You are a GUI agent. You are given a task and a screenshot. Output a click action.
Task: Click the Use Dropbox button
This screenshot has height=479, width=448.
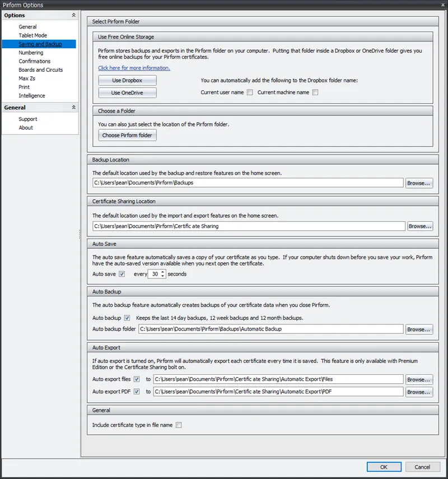(128, 80)
